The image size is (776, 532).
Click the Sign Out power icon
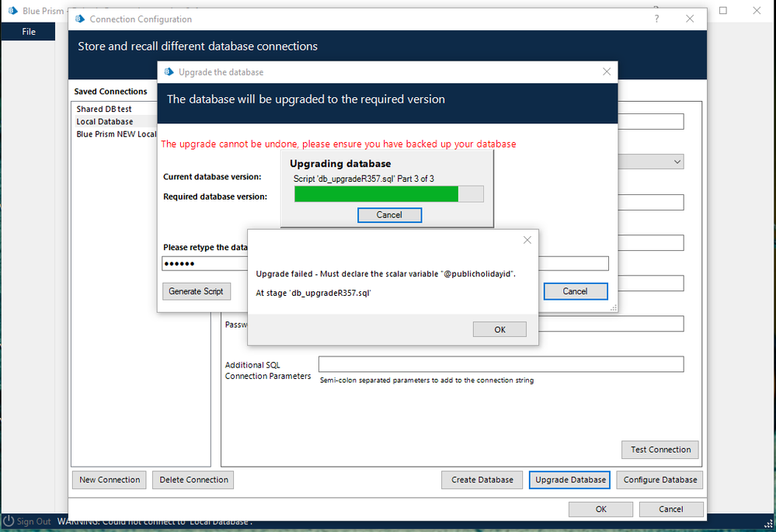pos(9,521)
